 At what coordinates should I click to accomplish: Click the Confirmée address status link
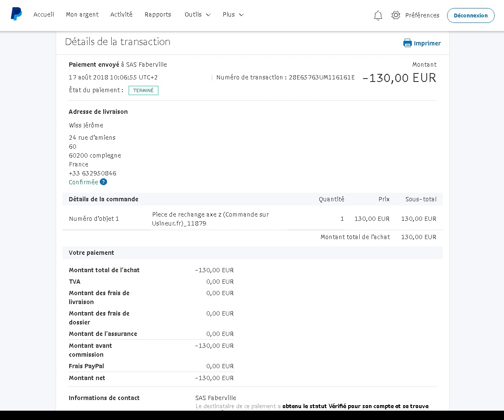[x=83, y=182]
